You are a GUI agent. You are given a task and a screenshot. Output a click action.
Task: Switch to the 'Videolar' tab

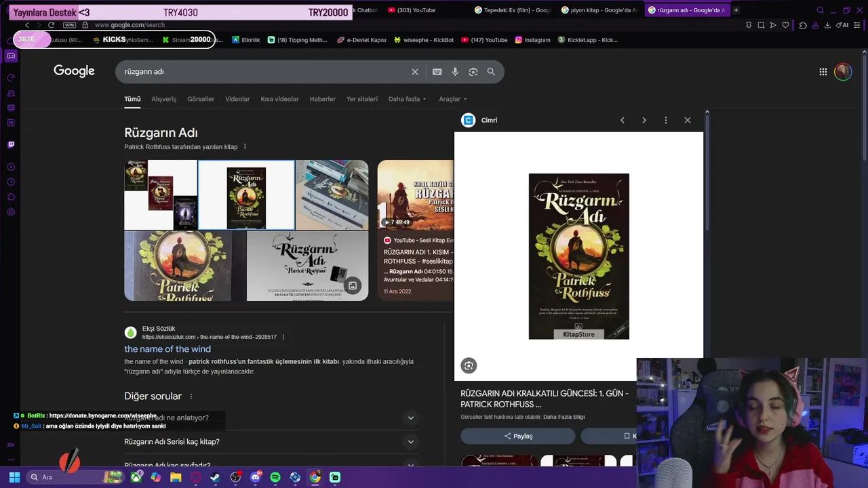tap(237, 99)
